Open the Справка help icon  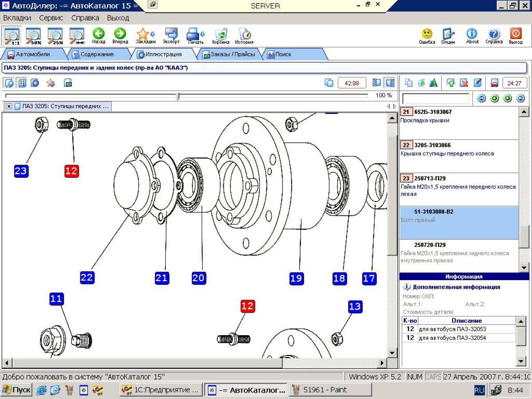pos(494,34)
